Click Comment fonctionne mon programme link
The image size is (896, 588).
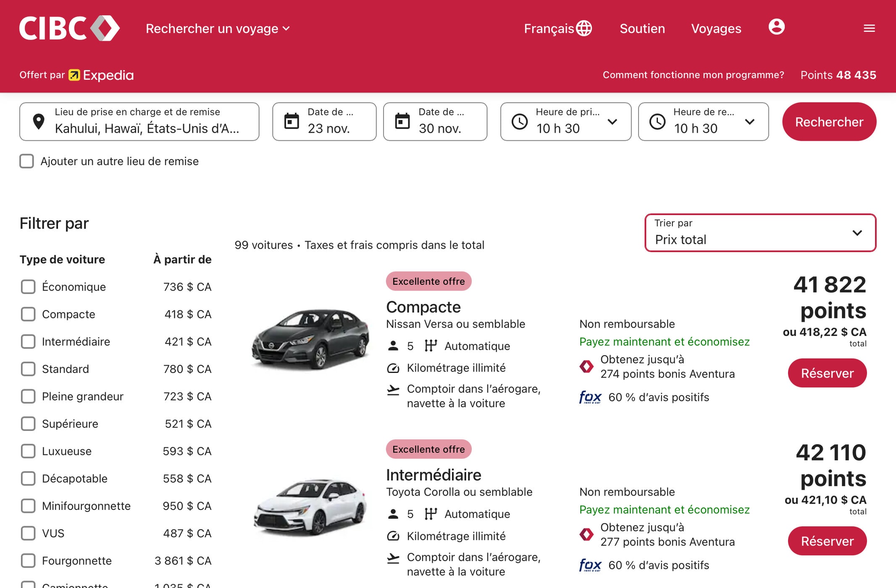pos(693,75)
